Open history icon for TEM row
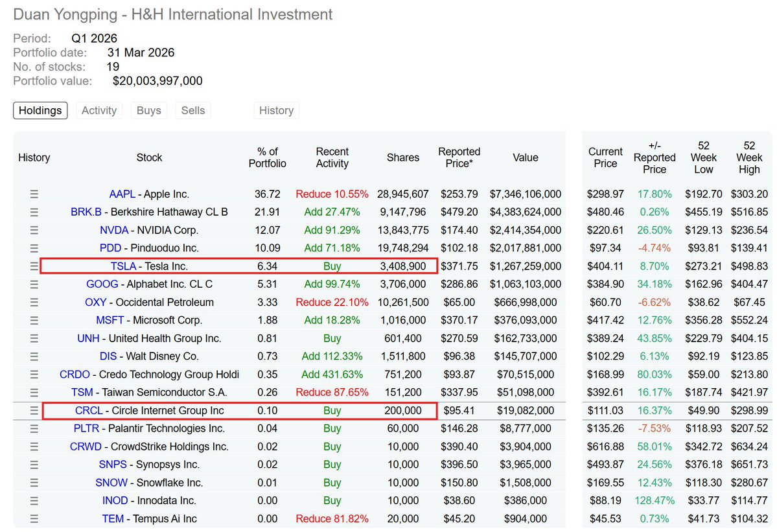 pos(34,518)
